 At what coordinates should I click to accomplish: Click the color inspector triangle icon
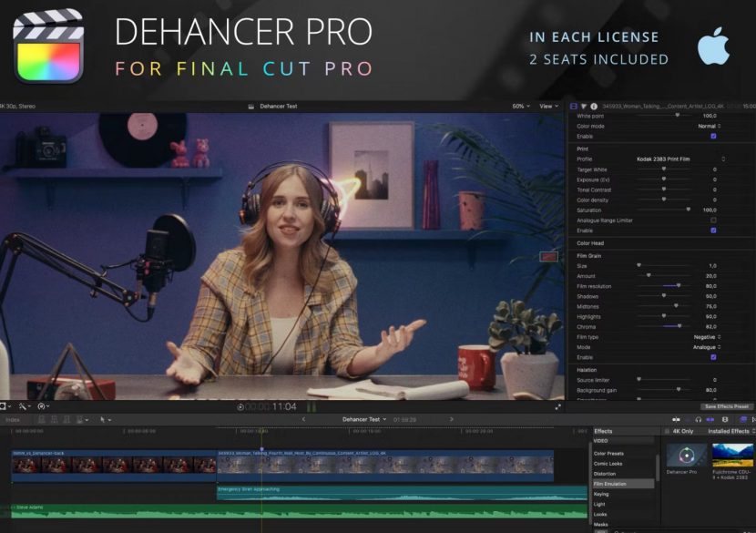[x=584, y=107]
